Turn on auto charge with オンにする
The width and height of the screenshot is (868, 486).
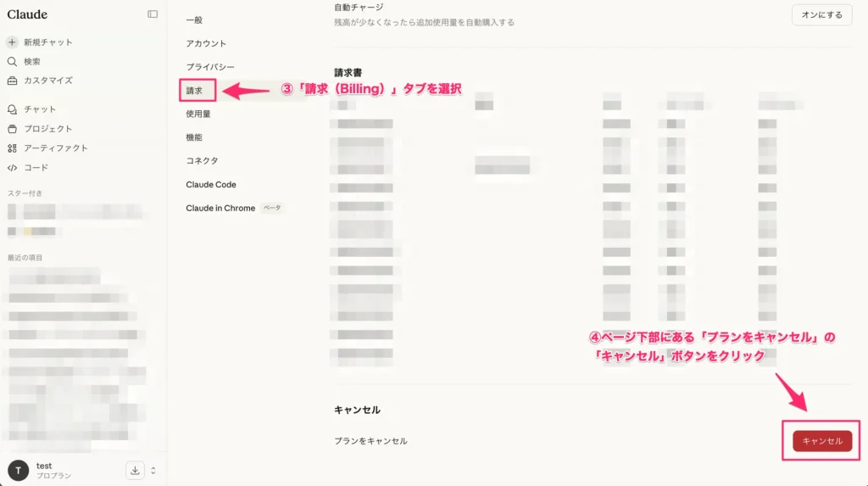click(822, 15)
